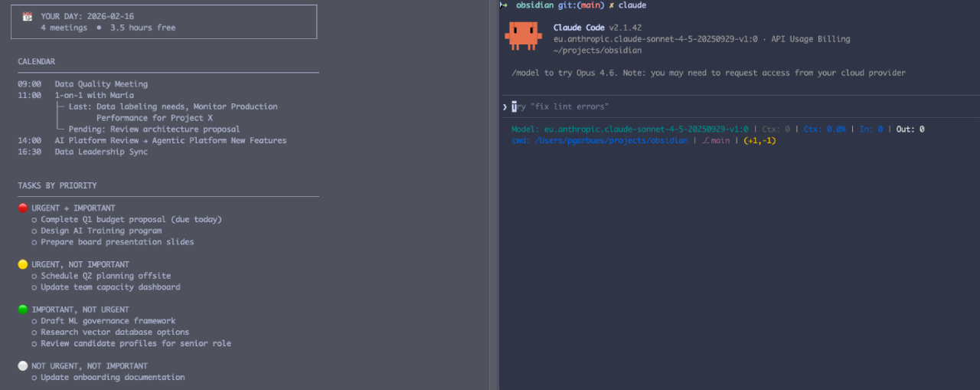Image resolution: width=980 pixels, height=390 pixels.
Task: Click 'Review candidate profiles for senior role' task
Action: click(136, 343)
